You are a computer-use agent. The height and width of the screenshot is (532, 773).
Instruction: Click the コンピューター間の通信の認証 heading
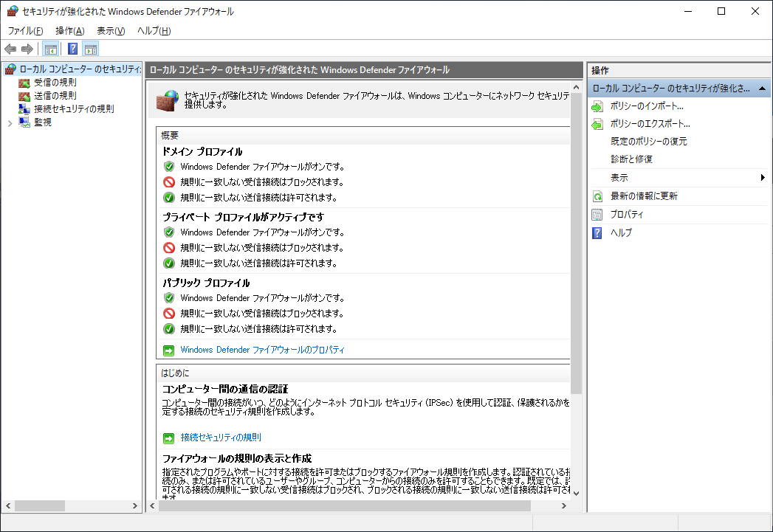pyautogui.click(x=225, y=389)
